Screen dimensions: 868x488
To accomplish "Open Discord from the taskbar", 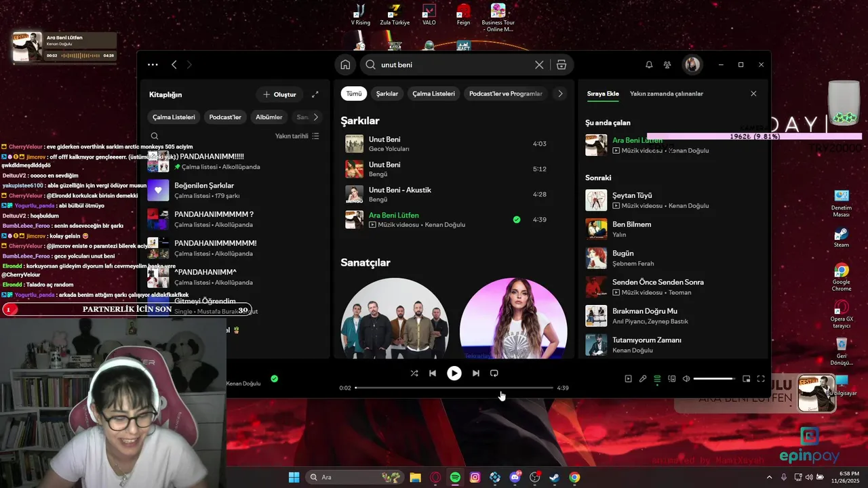I will [515, 477].
